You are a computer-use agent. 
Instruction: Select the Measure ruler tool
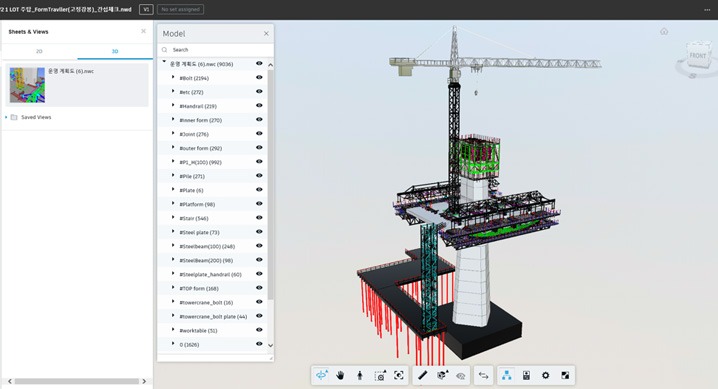point(422,375)
